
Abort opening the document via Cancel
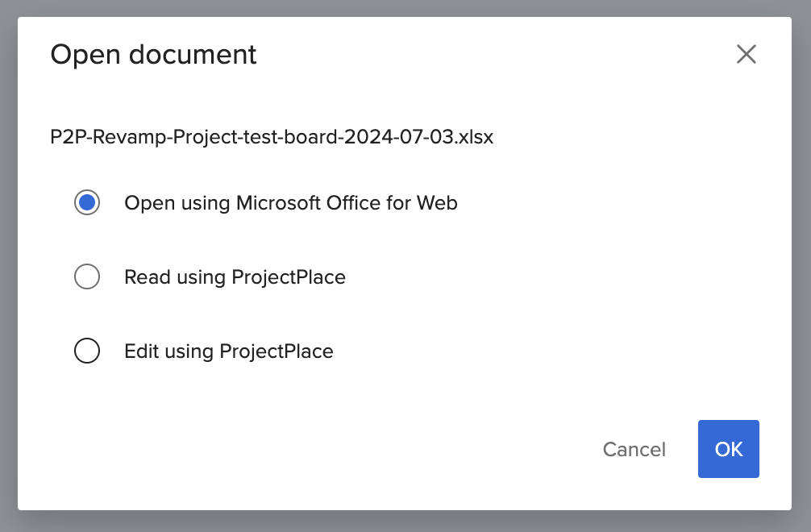[x=634, y=449]
